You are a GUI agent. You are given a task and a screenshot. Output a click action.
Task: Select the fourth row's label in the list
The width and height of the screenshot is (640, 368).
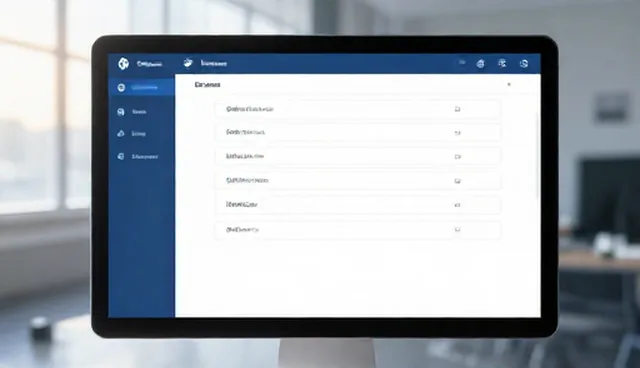click(247, 180)
